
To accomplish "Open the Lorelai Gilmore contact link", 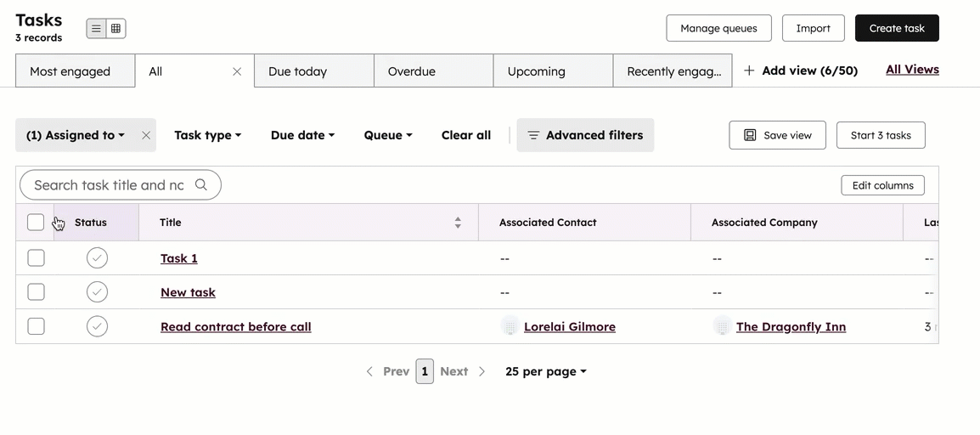I will coord(569,326).
